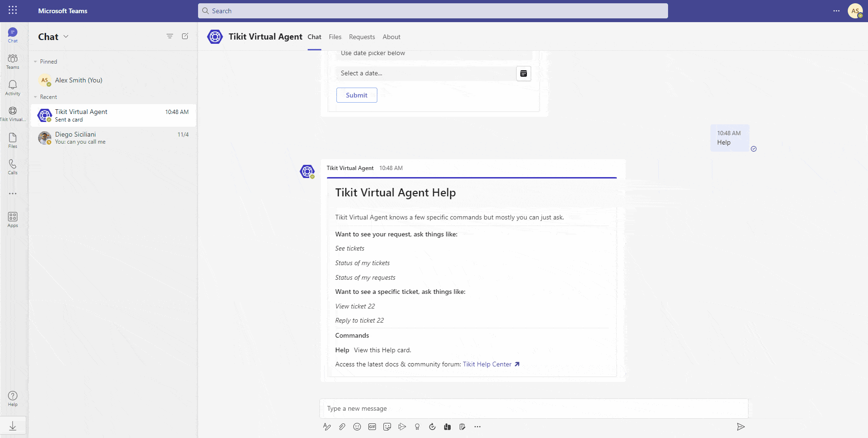Viewport: 868px width, 438px height.
Task: Attach a file with the paperclip icon
Action: 342,427
